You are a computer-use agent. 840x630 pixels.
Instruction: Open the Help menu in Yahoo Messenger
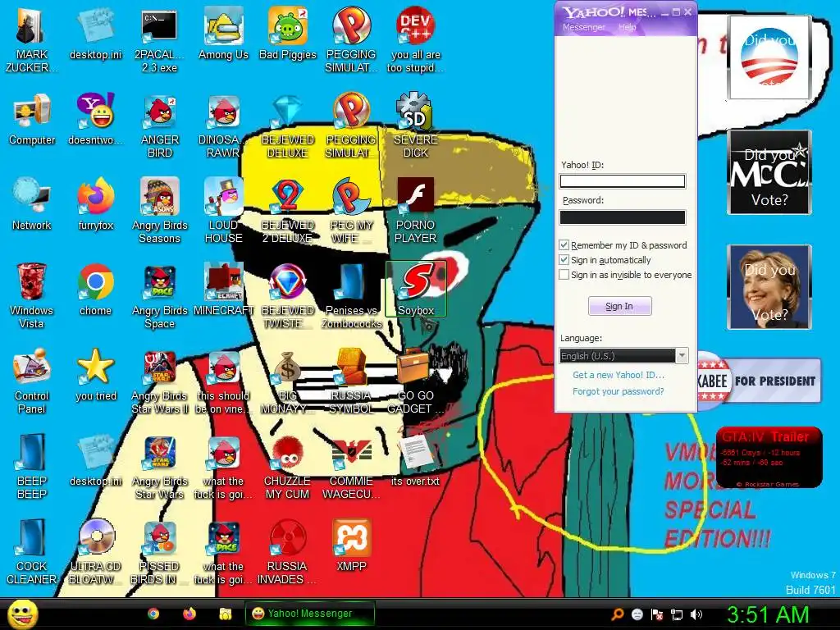click(627, 27)
